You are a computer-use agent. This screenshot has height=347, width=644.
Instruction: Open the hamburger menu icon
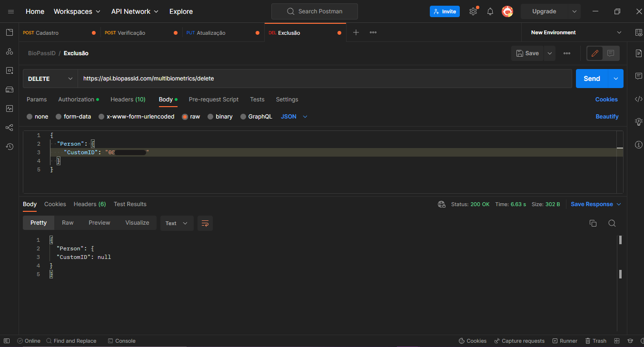point(11,11)
